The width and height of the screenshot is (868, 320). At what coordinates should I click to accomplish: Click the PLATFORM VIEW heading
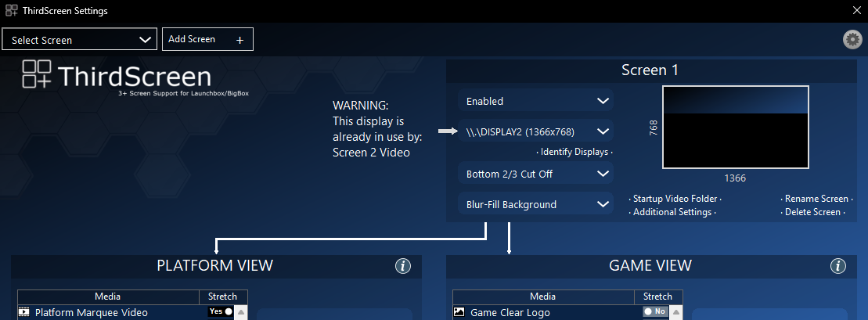click(214, 265)
